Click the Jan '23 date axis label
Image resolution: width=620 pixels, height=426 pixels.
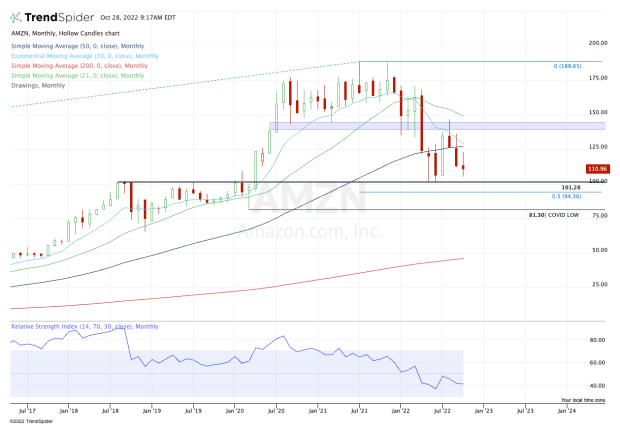(484, 411)
